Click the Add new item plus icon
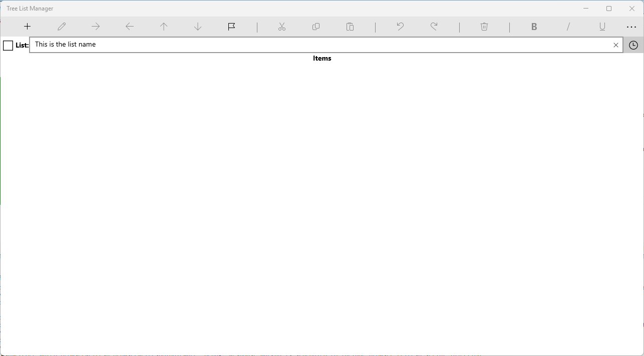This screenshot has height=356, width=644. (x=28, y=27)
